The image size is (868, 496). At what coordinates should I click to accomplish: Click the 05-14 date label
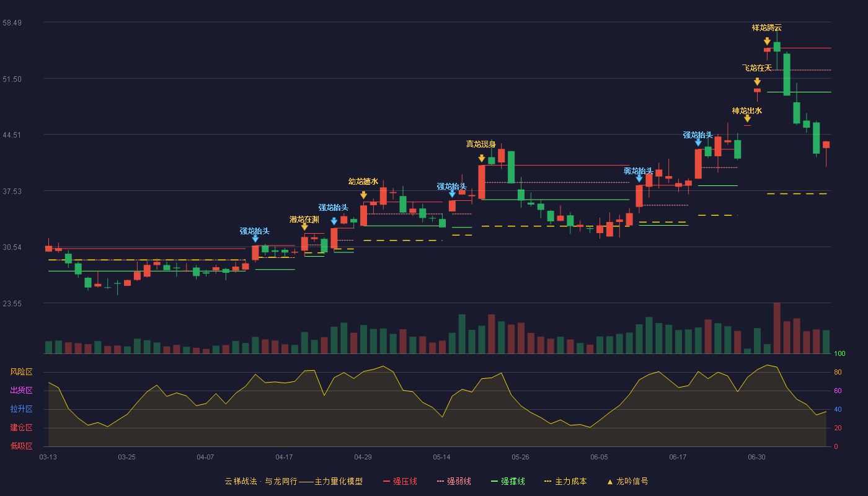click(441, 457)
